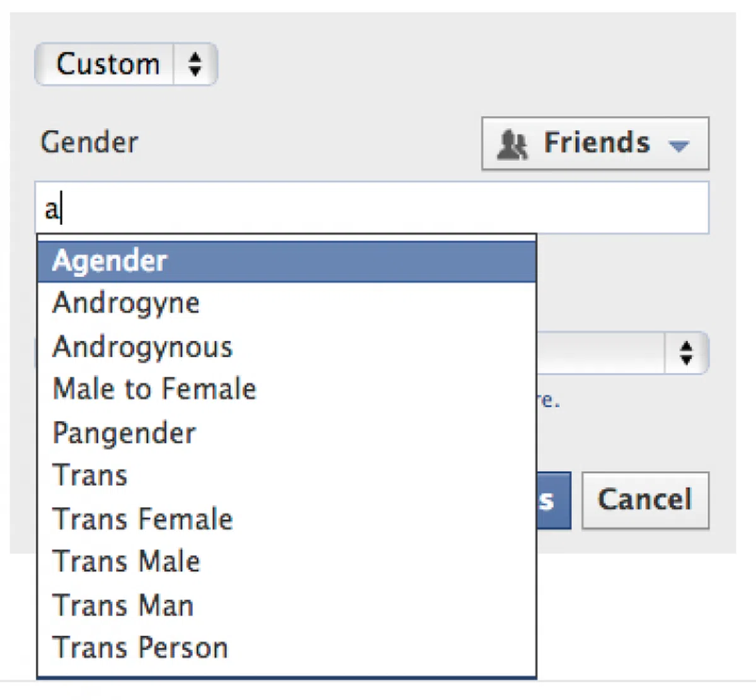Choose Pangender from the list

124,433
